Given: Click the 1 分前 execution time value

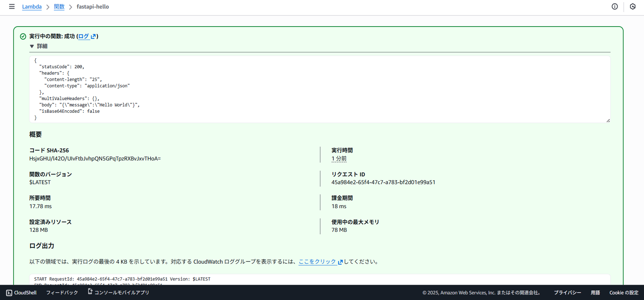Looking at the screenshot, I should [339, 158].
